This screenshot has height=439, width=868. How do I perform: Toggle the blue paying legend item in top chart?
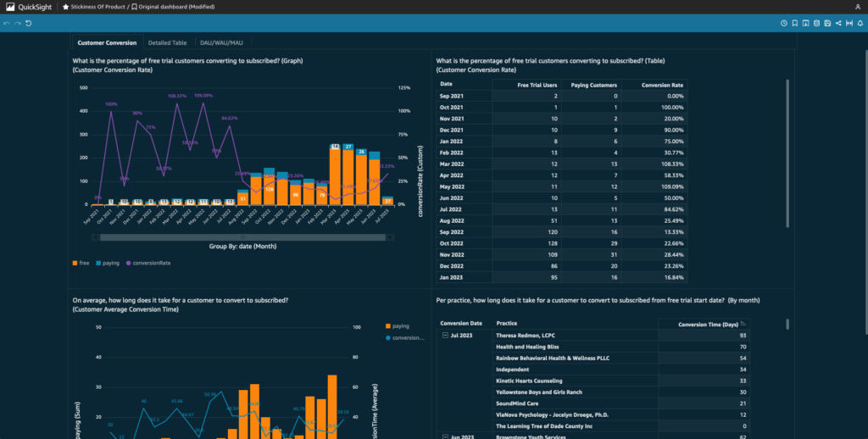click(x=108, y=263)
